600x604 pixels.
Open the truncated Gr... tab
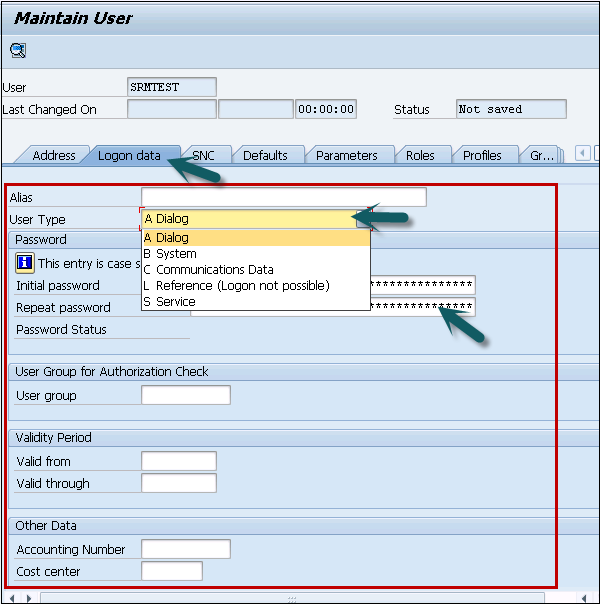pos(541,155)
